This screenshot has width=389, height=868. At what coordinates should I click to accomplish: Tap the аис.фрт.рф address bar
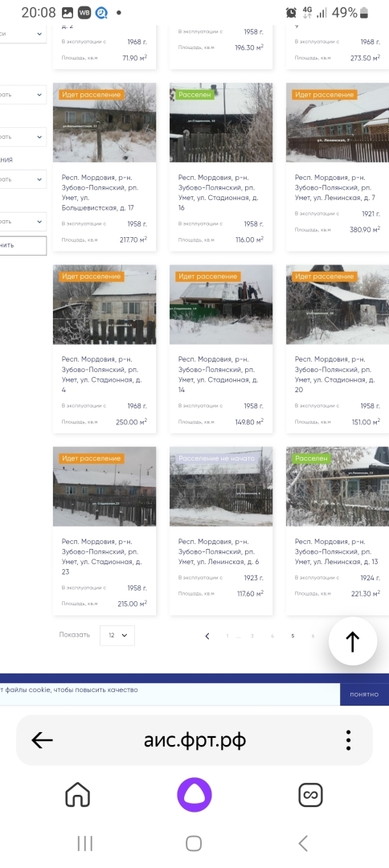pyautogui.click(x=194, y=740)
